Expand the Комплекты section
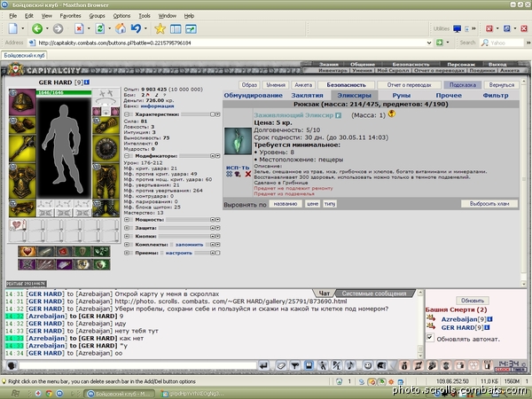 tap(127, 245)
